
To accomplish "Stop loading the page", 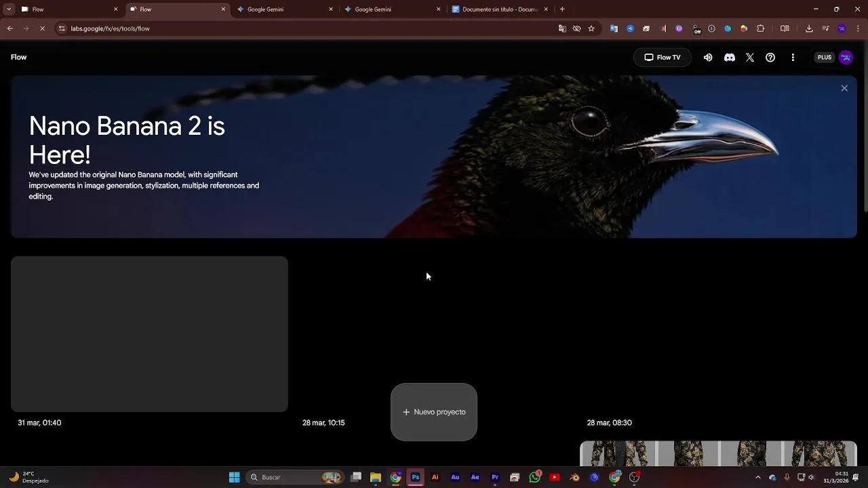I will (42, 28).
